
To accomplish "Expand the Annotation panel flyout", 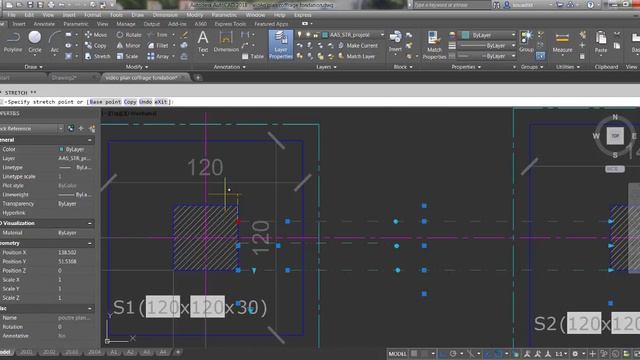I will 229,67.
